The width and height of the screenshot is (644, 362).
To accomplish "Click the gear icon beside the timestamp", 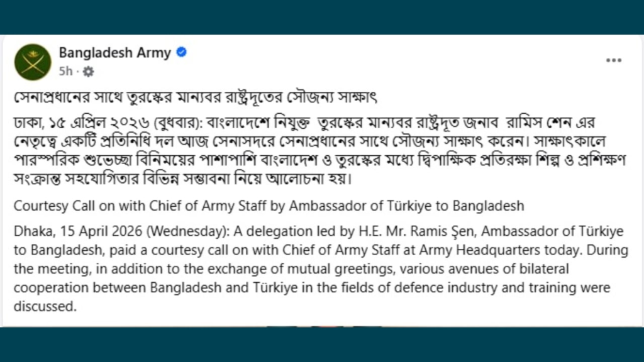I will point(88,72).
